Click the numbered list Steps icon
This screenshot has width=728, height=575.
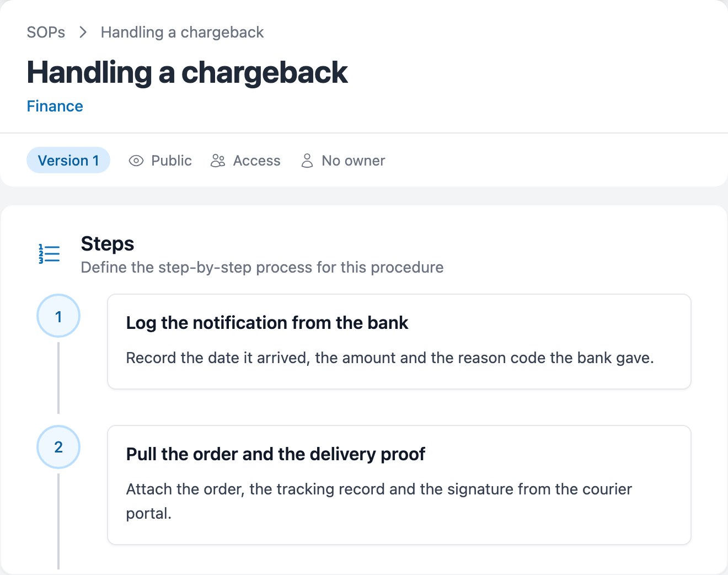pos(49,254)
